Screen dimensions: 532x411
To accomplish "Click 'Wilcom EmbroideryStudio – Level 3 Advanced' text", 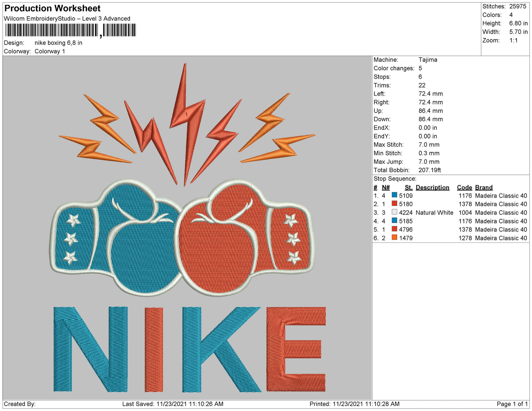I will (x=67, y=19).
